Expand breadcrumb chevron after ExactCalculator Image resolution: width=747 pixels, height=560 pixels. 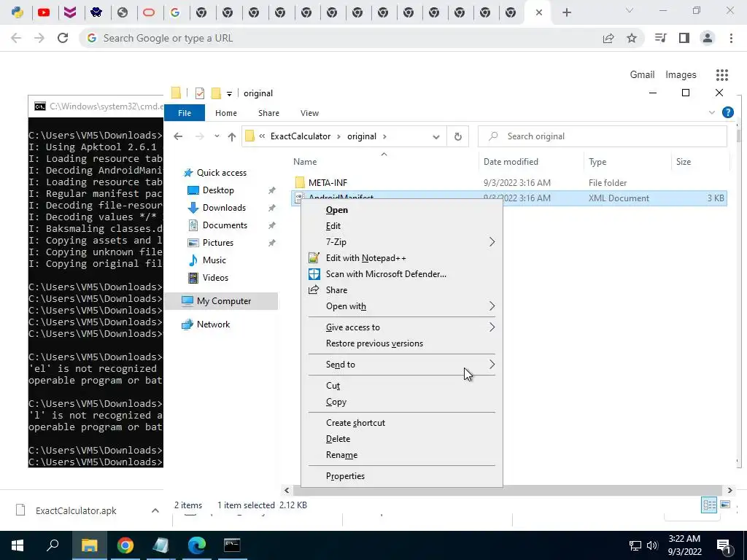[x=338, y=136]
